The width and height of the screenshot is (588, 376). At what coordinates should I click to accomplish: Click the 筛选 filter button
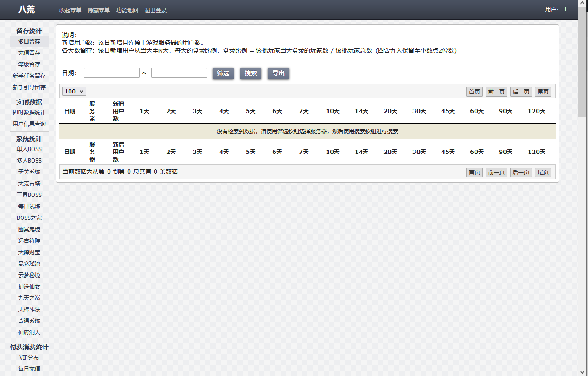coord(223,73)
